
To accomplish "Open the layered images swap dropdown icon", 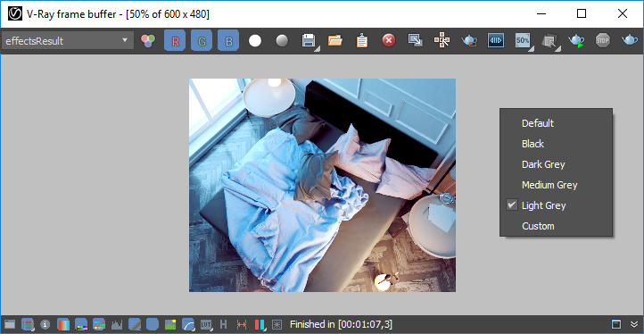I will coord(549,41).
